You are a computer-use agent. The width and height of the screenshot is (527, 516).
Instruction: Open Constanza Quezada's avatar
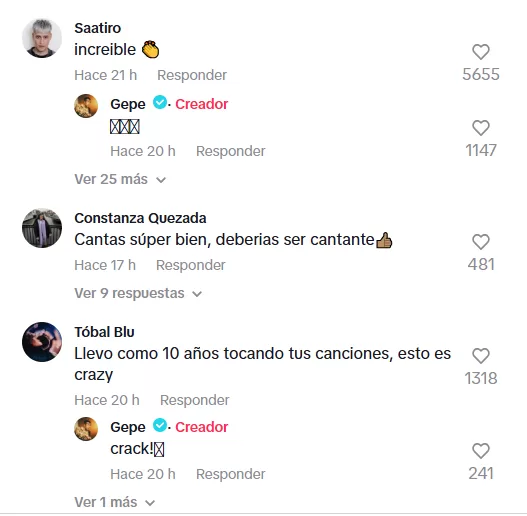(42, 228)
